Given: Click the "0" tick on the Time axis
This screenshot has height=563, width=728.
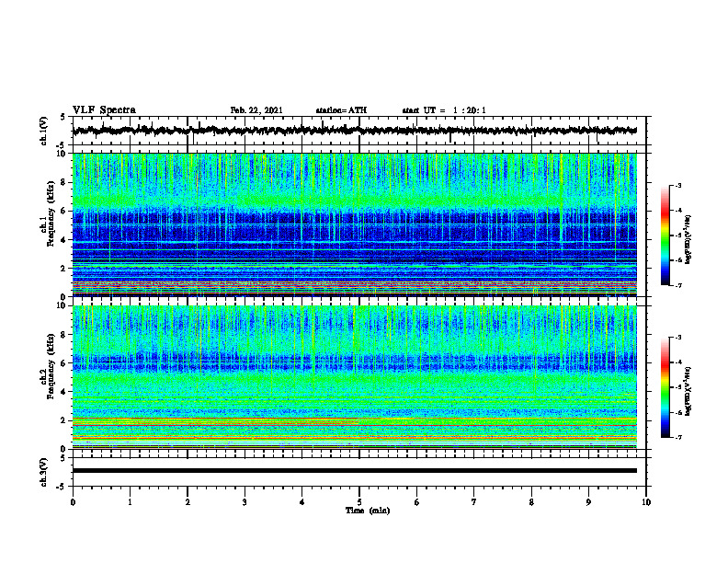Looking at the screenshot, I should click(x=73, y=502).
